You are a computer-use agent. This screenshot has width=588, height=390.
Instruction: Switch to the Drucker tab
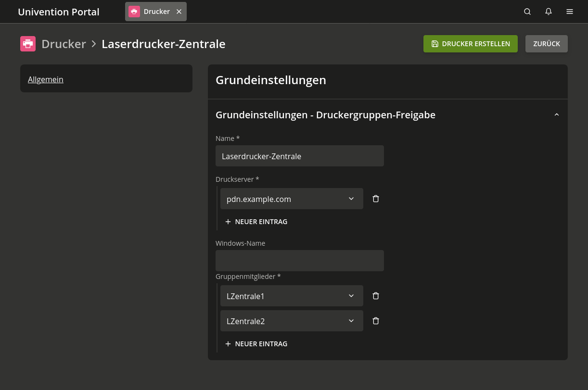[x=151, y=12]
